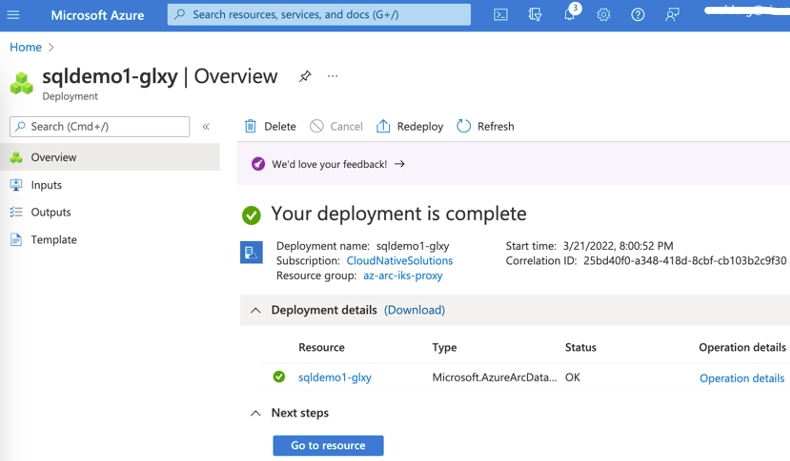Image resolution: width=790 pixels, height=461 pixels.
Task: Redeploy the deployment
Action: point(410,126)
